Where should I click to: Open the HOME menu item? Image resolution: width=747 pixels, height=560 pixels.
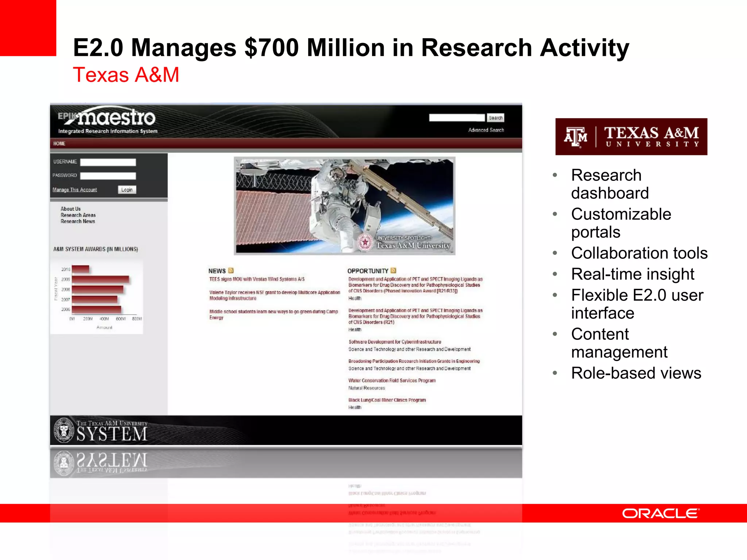click(x=59, y=144)
